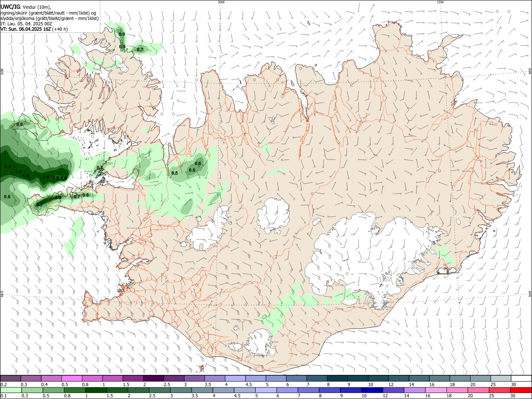
Task: Click the "1.8" precipitation value on the map
Action: (64, 178)
